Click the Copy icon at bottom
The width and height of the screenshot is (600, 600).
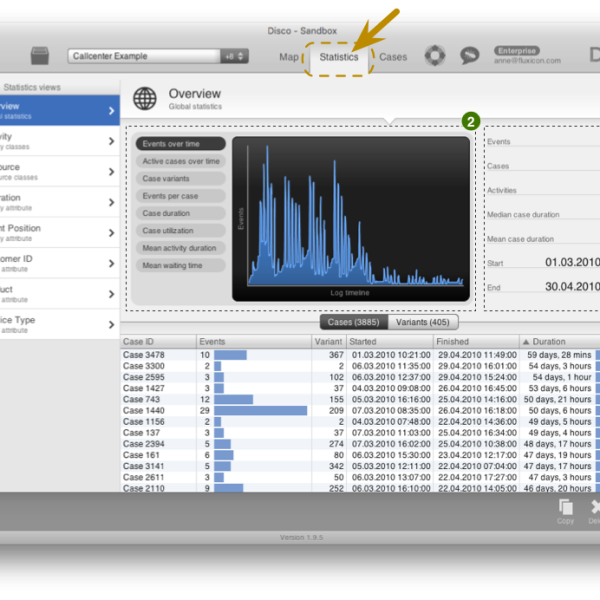coord(565,510)
